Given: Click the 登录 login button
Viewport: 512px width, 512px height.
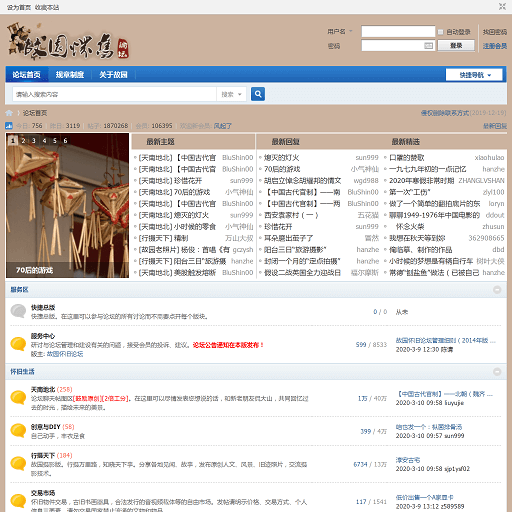Looking at the screenshot, I should tap(456, 46).
